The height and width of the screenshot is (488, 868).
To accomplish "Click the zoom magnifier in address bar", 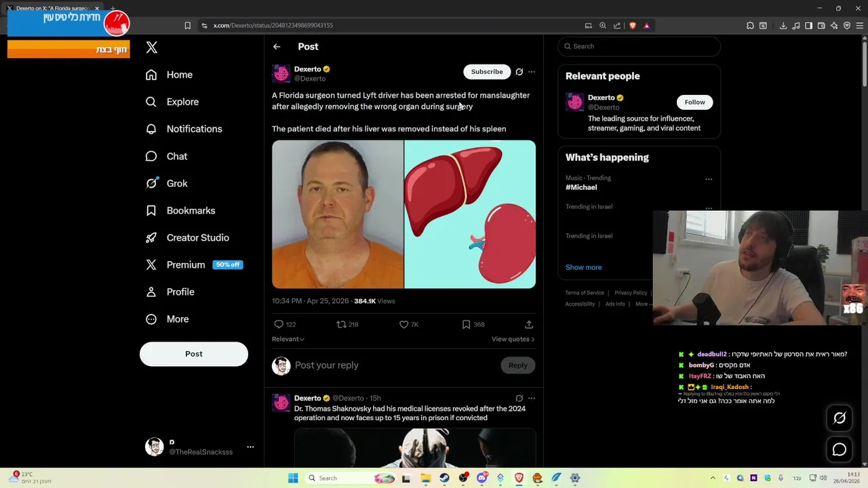I will pos(603,26).
